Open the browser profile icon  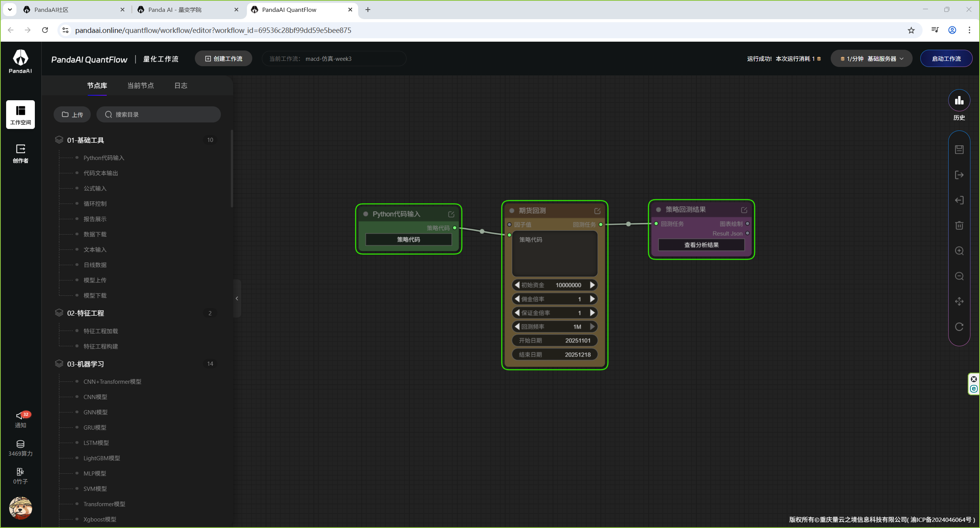point(952,30)
